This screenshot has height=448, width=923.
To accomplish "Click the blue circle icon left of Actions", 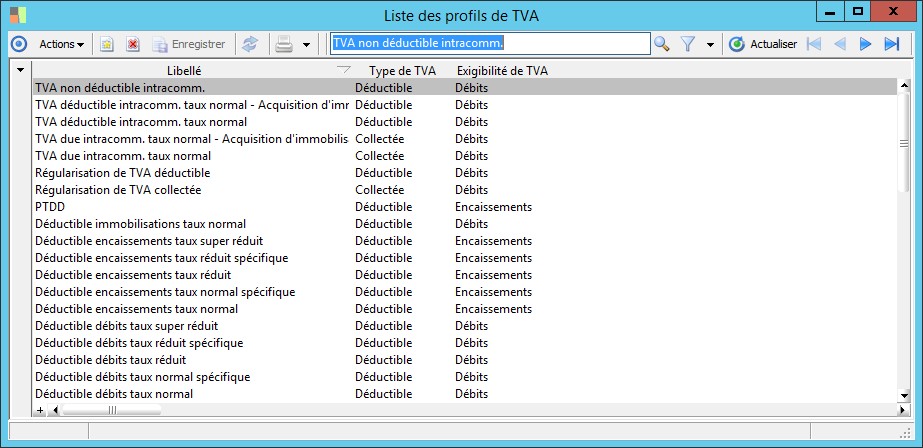I will (x=19, y=44).
